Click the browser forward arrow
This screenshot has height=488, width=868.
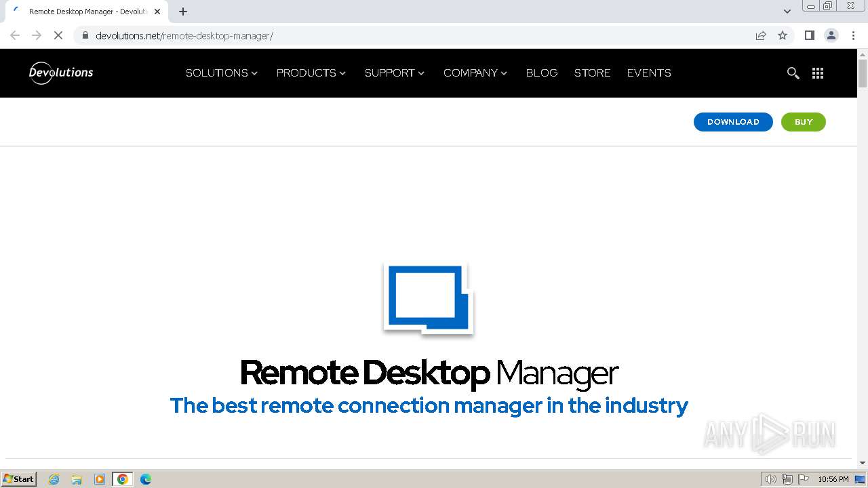(37, 35)
